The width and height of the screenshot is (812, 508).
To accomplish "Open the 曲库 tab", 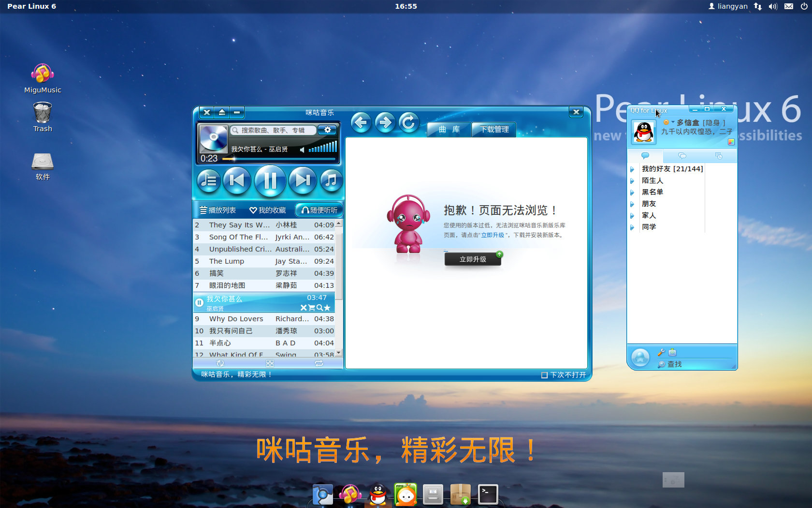I will (449, 129).
